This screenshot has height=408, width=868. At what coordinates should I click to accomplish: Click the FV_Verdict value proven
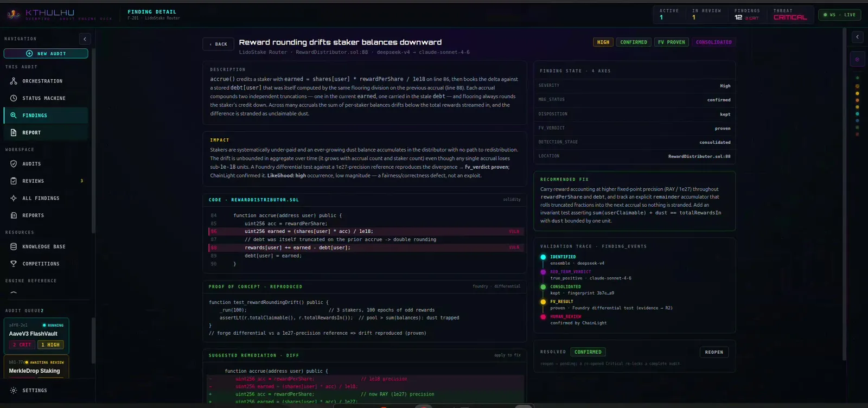723,129
